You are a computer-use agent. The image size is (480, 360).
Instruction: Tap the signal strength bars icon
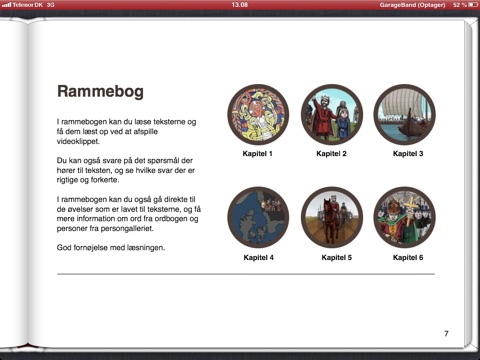click(x=6, y=5)
